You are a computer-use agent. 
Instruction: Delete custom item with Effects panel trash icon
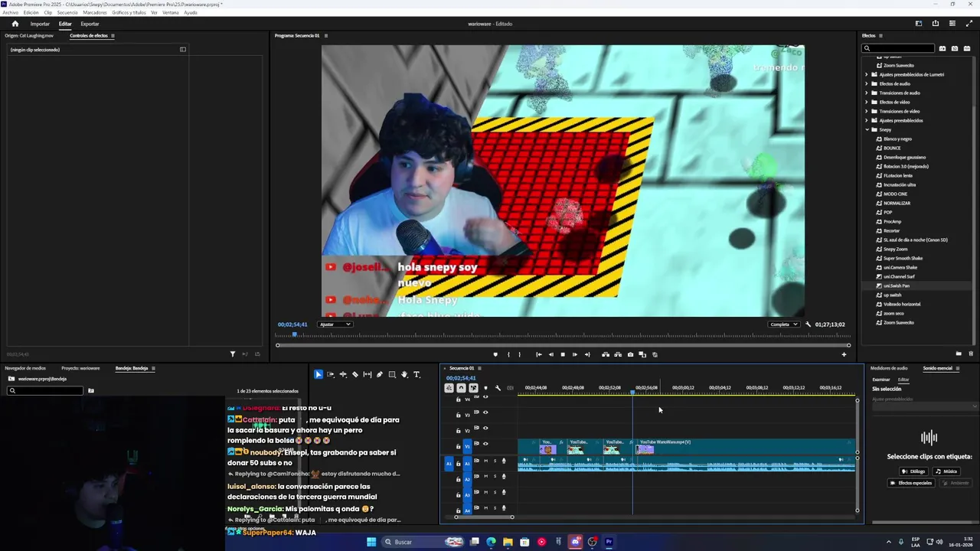click(971, 354)
